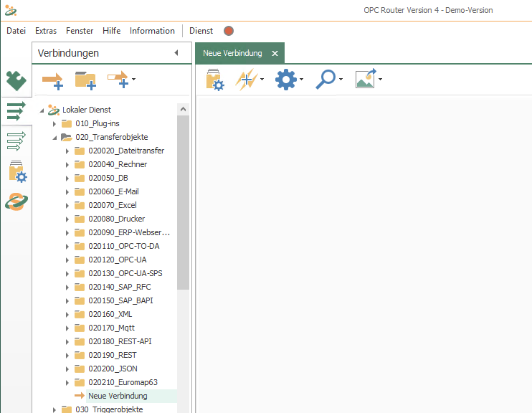This screenshot has height=413, width=532.
Task: Select the 020160_XML tree item
Action: [110, 314]
